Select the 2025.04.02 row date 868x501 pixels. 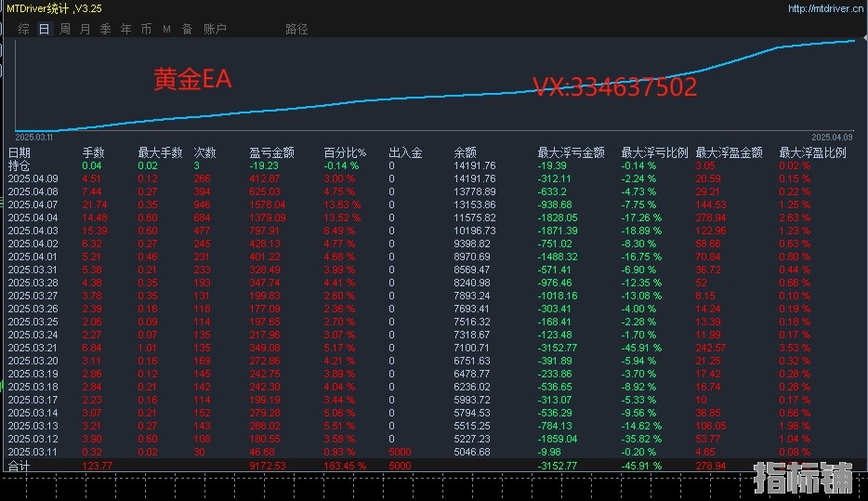[33, 244]
